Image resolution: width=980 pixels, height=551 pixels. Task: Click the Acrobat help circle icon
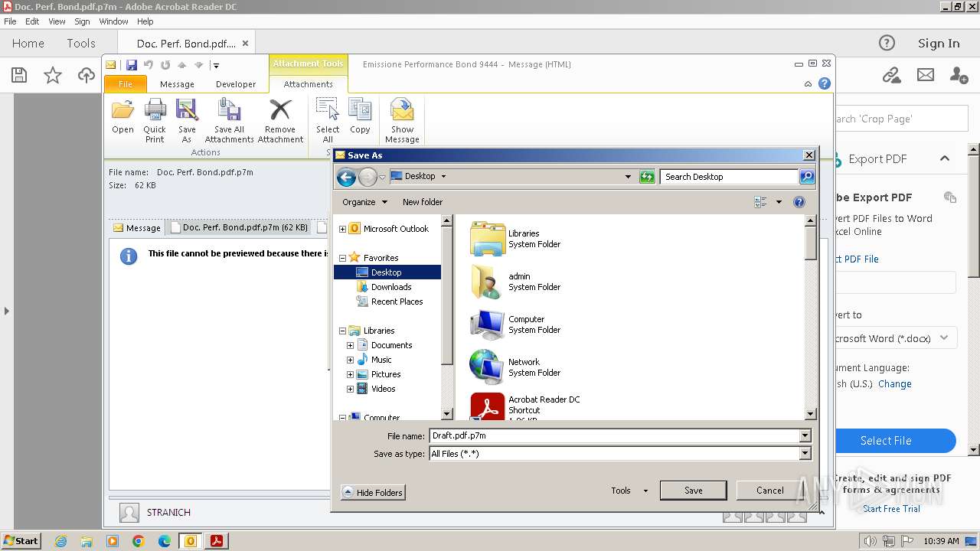[x=887, y=43]
